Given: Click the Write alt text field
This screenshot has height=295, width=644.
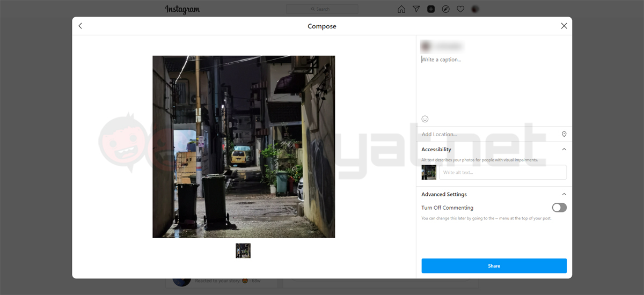Looking at the screenshot, I should 503,172.
